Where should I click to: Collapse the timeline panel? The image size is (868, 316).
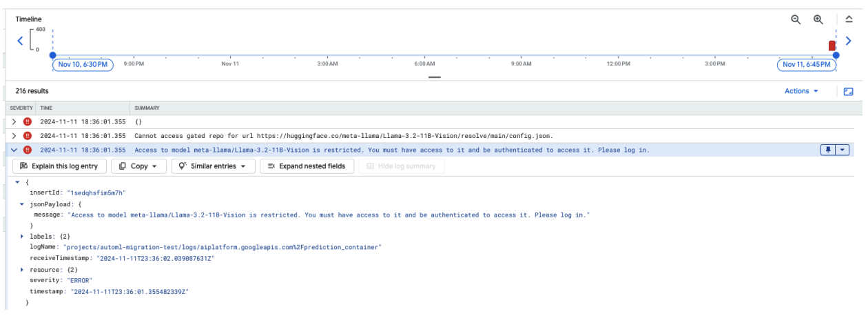pos(849,20)
